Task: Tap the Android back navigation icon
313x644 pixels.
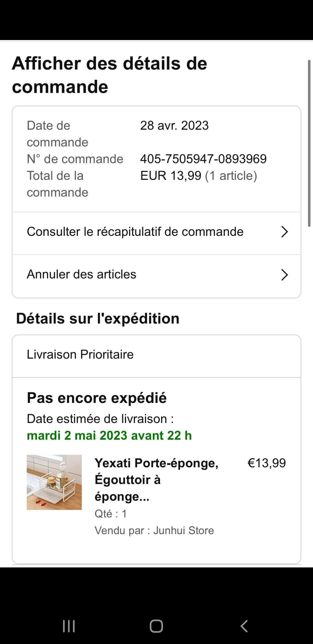Action: (x=244, y=626)
